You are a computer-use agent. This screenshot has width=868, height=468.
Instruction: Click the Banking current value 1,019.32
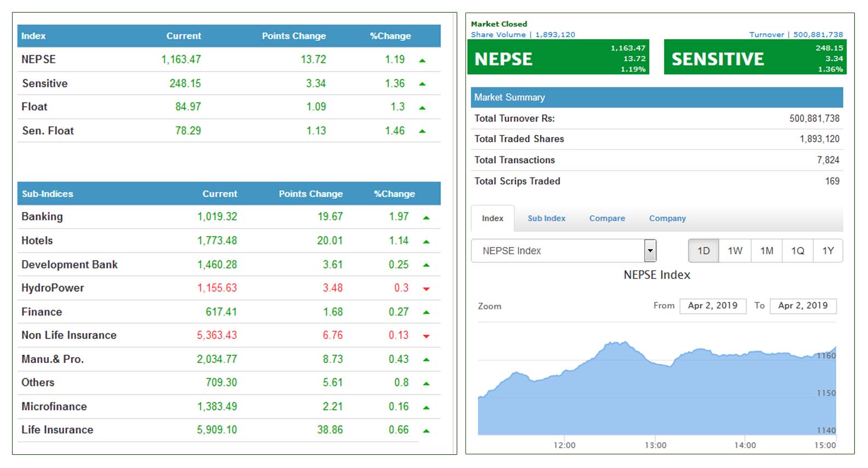pos(217,217)
